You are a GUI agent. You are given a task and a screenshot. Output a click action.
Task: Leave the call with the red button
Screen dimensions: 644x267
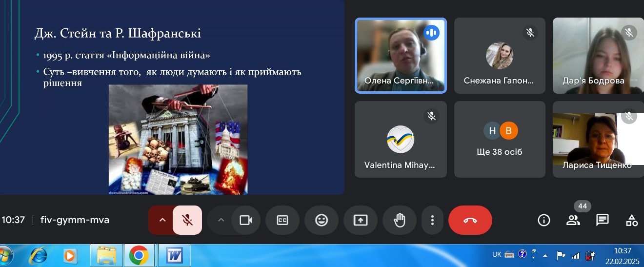point(470,220)
